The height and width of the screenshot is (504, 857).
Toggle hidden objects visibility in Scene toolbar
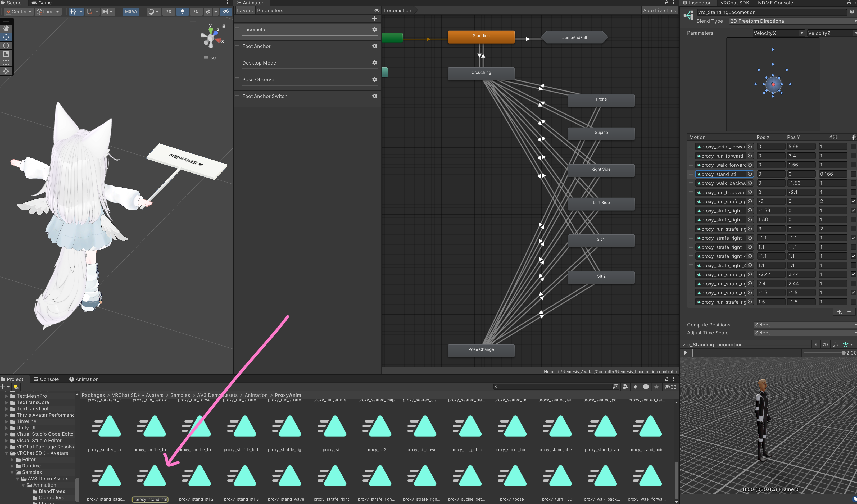(x=226, y=12)
